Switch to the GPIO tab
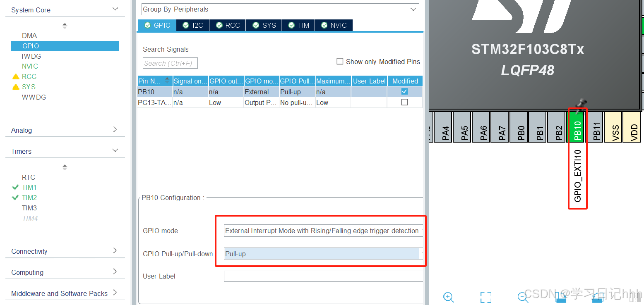 [x=157, y=25]
